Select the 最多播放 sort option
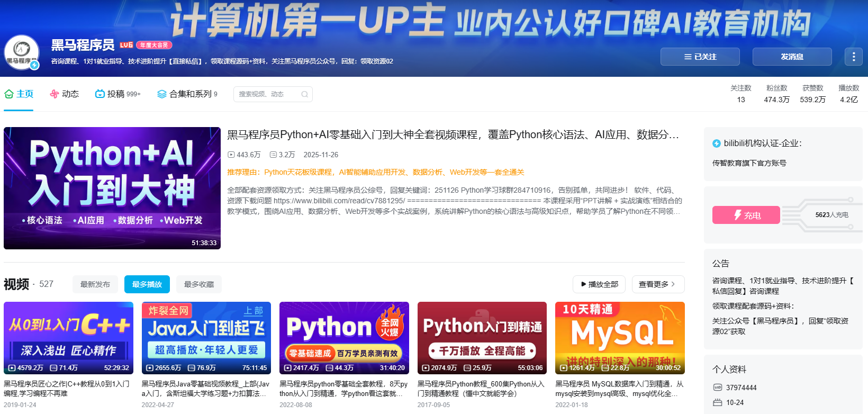 [147, 284]
